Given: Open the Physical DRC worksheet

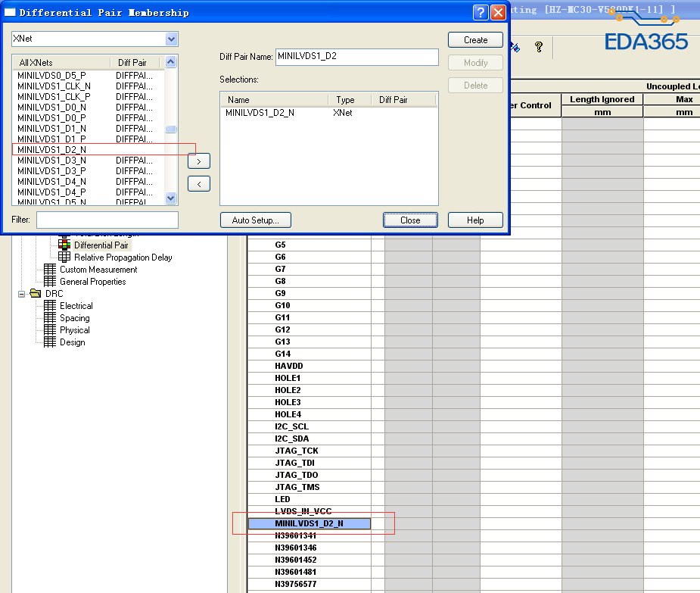Looking at the screenshot, I should coord(75,330).
